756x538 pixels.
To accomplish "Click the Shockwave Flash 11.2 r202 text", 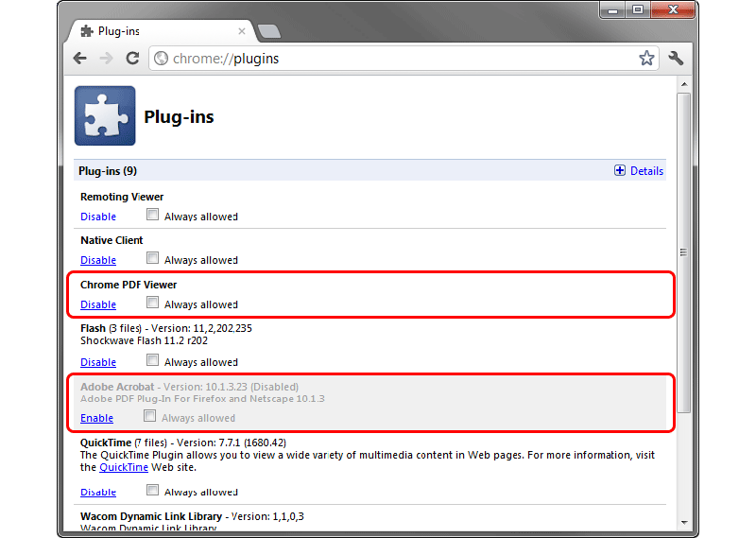I will tap(144, 340).
